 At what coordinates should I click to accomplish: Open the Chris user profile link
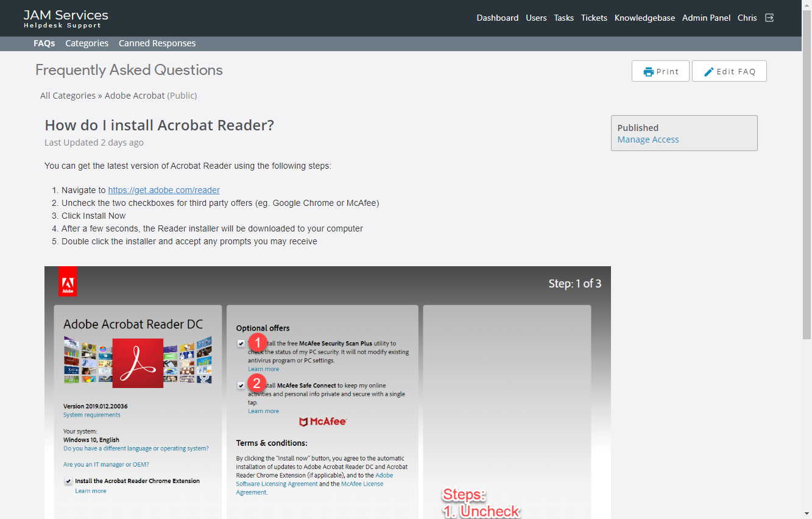pyautogui.click(x=747, y=18)
